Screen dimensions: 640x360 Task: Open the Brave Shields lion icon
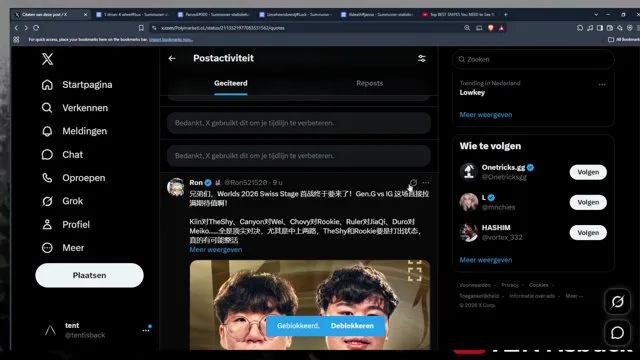pos(491,28)
